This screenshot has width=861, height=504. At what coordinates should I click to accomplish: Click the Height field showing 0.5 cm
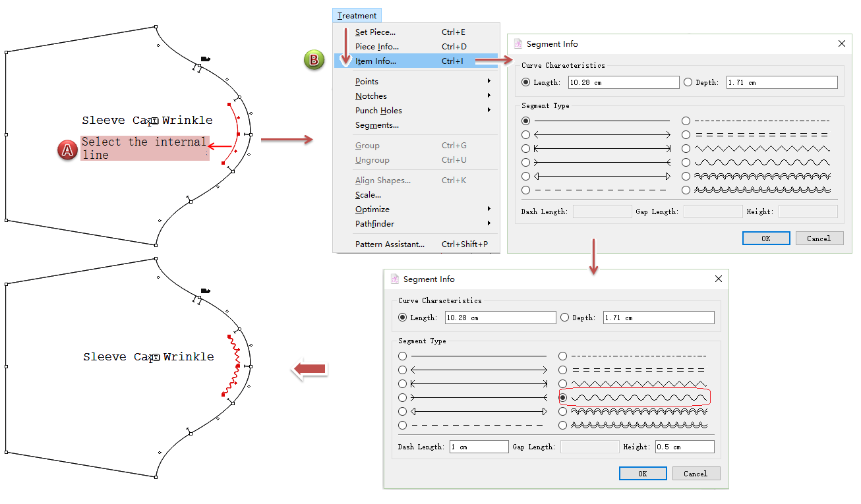coord(684,447)
